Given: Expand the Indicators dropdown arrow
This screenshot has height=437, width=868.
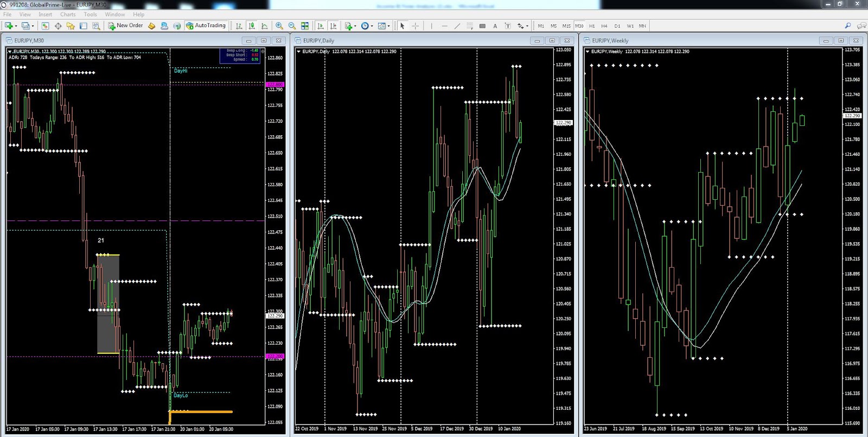Looking at the screenshot, I should click(x=355, y=26).
